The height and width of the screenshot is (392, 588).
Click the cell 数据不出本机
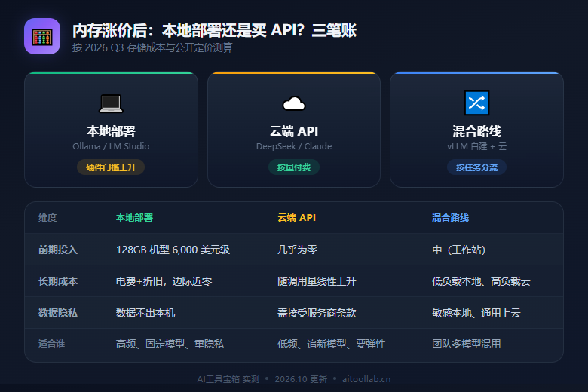click(145, 313)
